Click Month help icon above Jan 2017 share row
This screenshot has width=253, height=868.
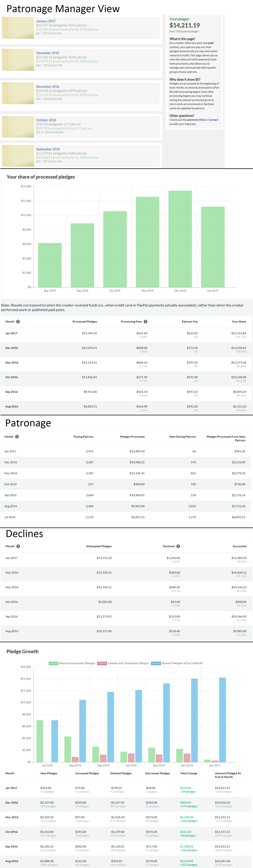[18, 321]
